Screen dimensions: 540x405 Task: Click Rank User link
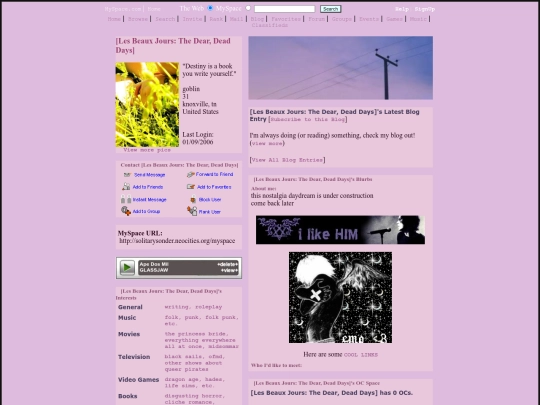click(210, 212)
